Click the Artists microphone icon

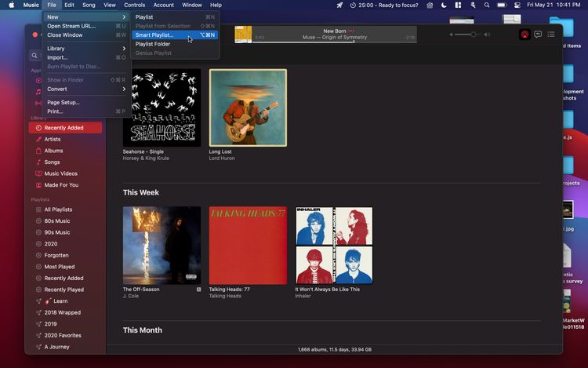click(x=38, y=139)
